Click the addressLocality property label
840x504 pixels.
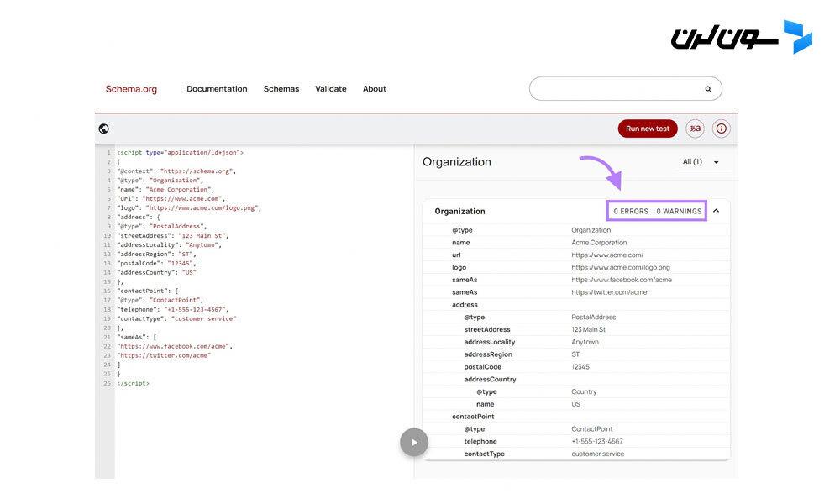490,342
